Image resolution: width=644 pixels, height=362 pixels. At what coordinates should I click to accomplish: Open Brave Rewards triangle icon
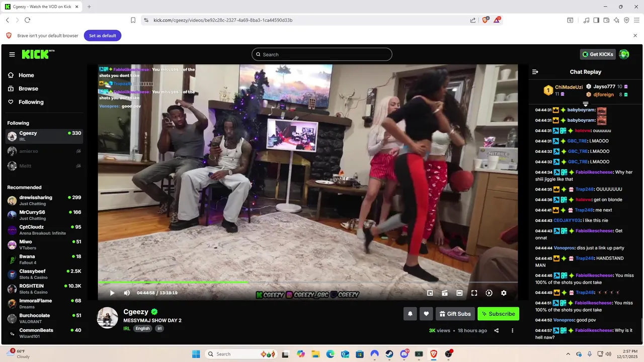497,20
